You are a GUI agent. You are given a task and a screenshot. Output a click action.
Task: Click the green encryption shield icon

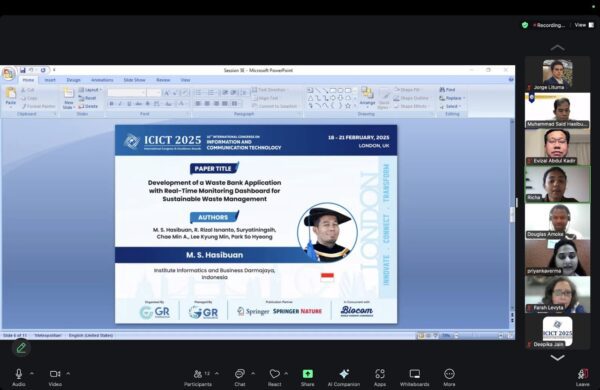point(525,25)
